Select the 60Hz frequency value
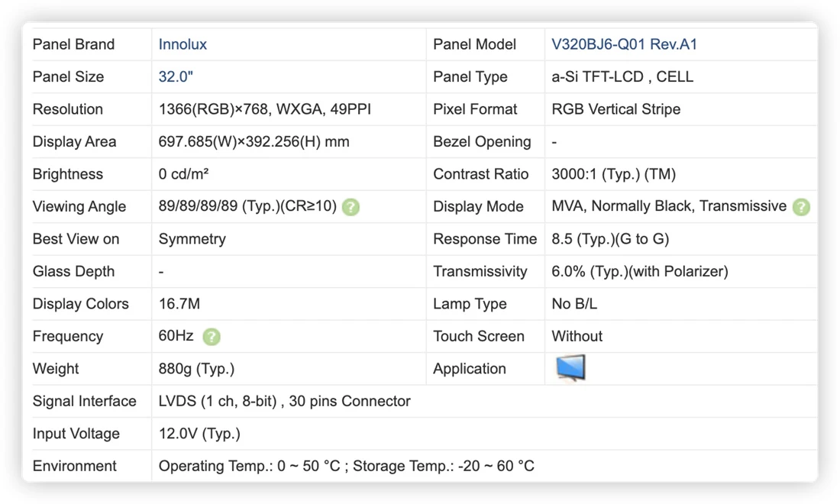Screen dimensions: 840x504 point(176,336)
